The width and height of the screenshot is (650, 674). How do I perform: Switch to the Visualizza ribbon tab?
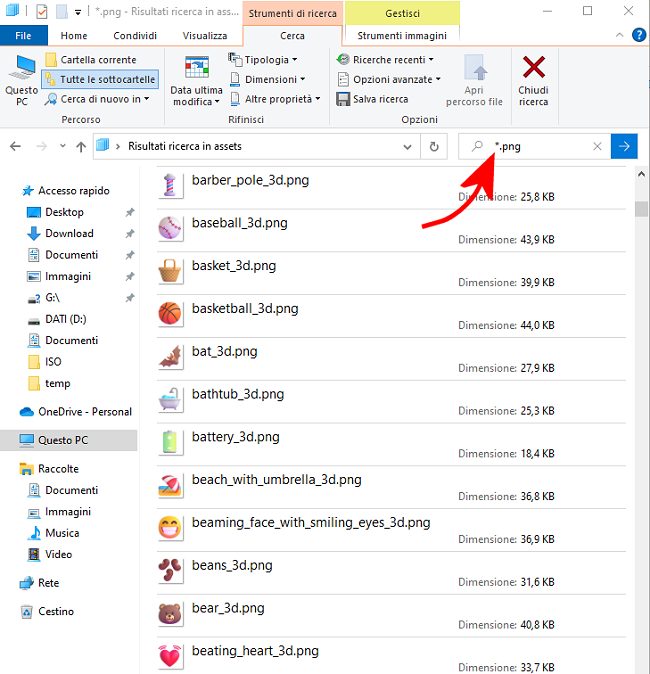(205, 36)
